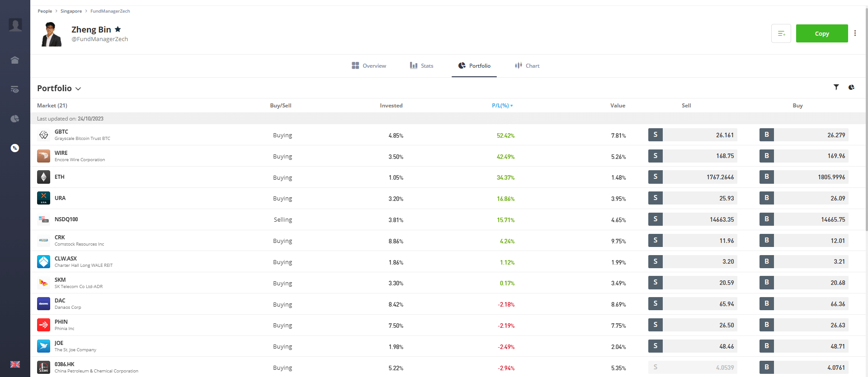
Task: Buy CRK at 12.01
Action: 804,241
